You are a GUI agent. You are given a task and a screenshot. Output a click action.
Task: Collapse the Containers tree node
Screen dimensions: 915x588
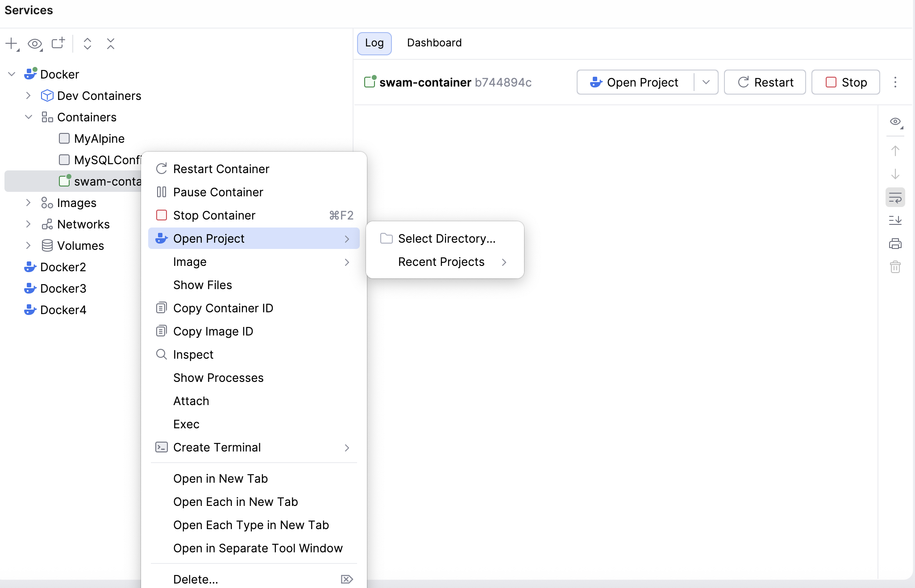coord(28,117)
